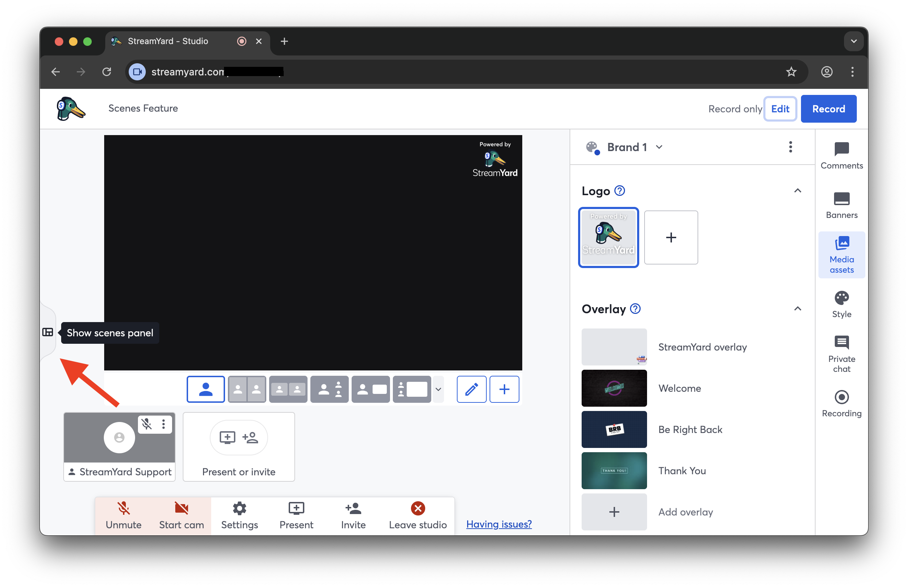Select the two-person group layout

(x=288, y=389)
